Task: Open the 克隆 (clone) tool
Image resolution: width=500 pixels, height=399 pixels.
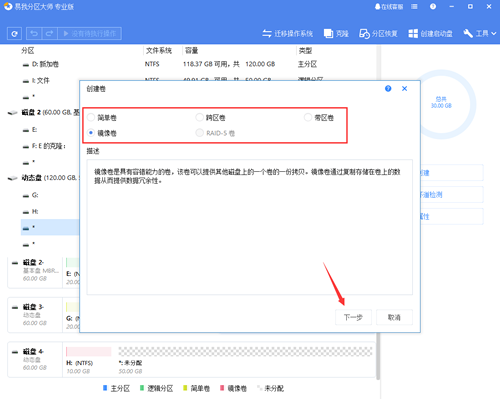Action: 336,34
